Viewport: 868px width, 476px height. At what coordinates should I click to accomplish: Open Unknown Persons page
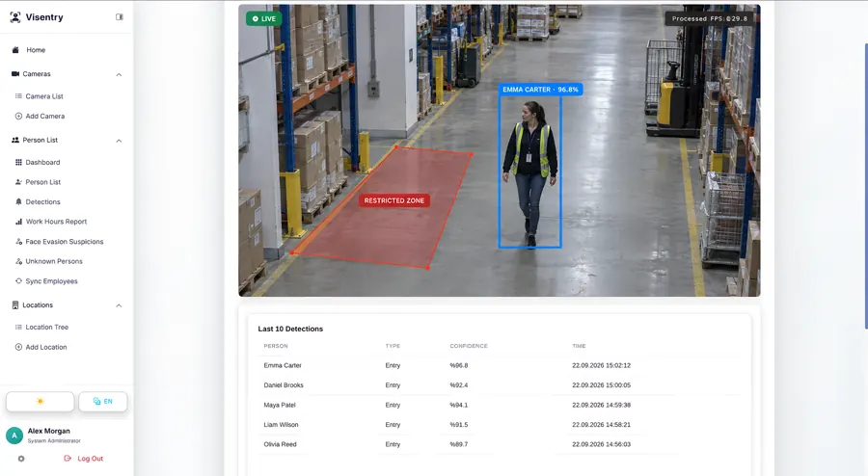(54, 261)
